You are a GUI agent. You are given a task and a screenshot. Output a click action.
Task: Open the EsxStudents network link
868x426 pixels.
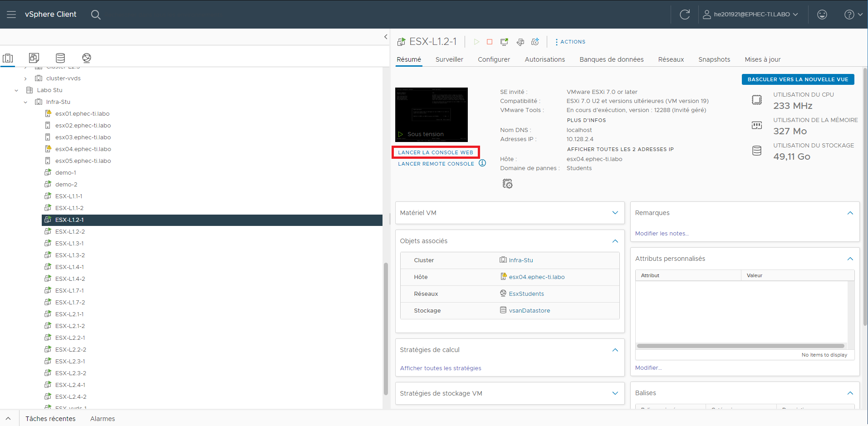click(x=526, y=294)
